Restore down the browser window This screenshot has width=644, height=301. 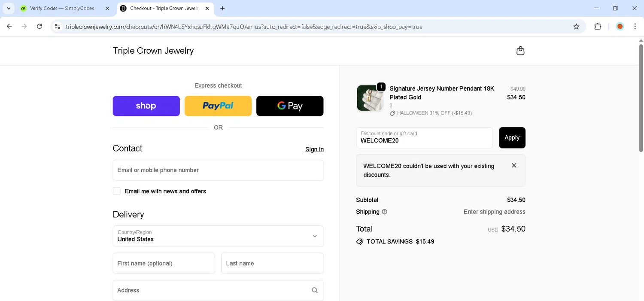pos(615,8)
